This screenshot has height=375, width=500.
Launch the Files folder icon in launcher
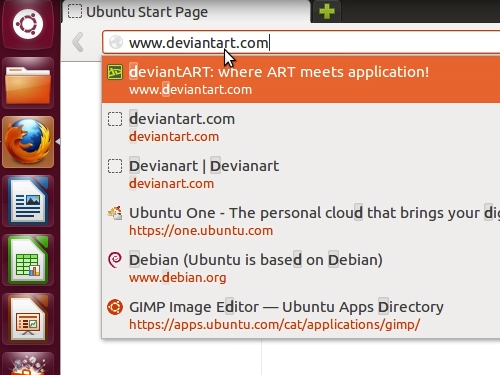click(28, 83)
